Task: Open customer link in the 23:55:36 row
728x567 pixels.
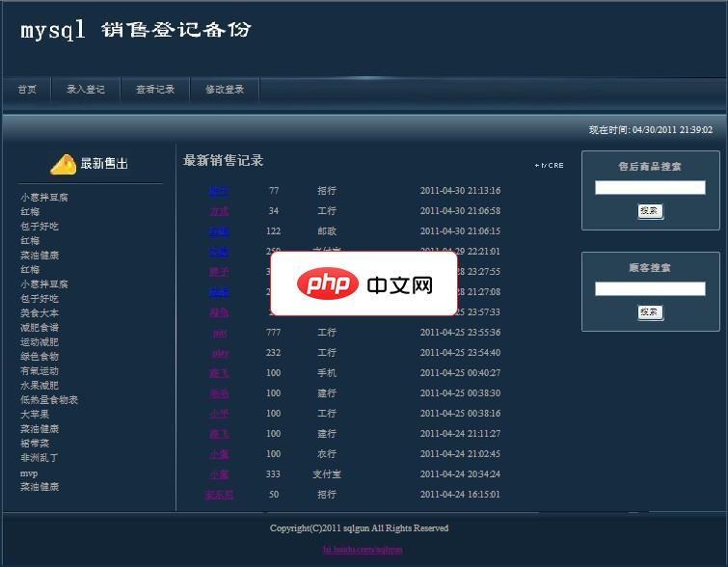Action: coord(220,333)
